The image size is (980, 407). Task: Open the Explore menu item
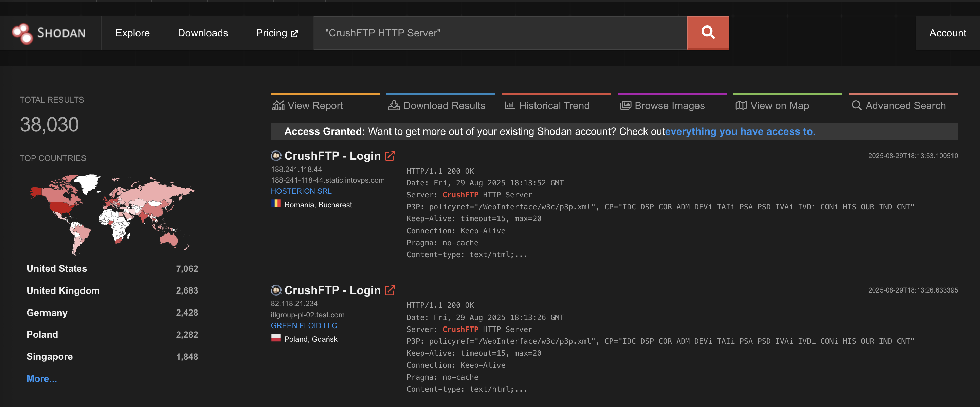[x=132, y=33]
